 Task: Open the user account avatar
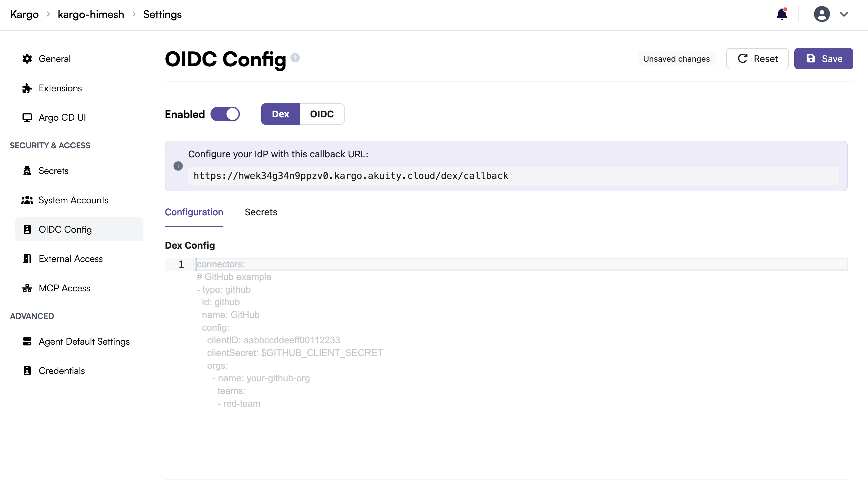tap(822, 14)
